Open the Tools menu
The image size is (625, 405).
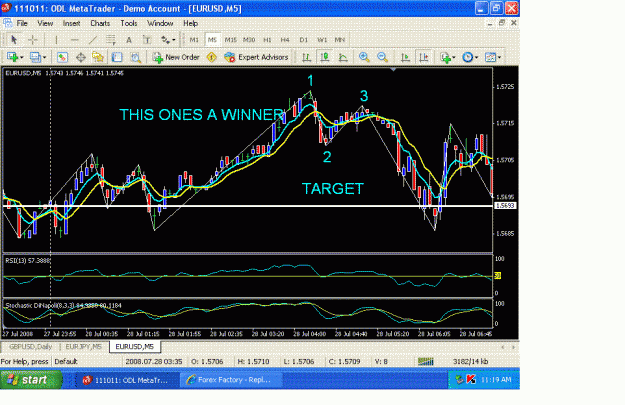pyautogui.click(x=129, y=24)
